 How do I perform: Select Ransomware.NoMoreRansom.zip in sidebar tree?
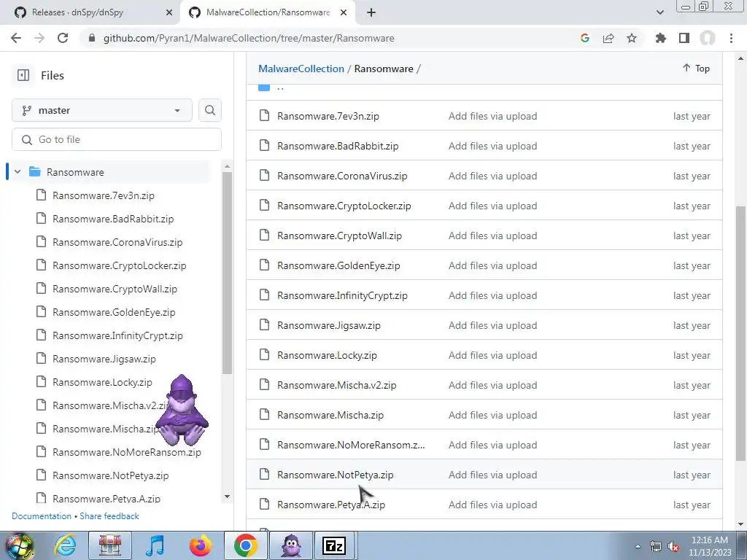127,452
